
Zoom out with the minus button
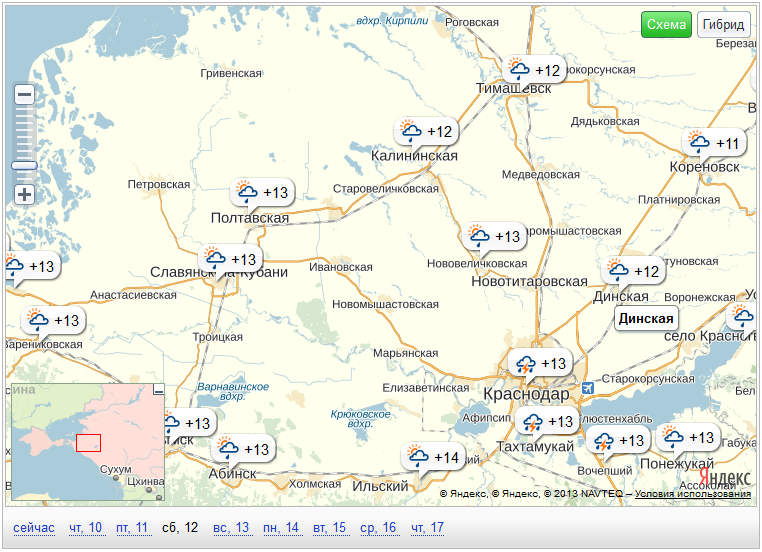point(25,94)
